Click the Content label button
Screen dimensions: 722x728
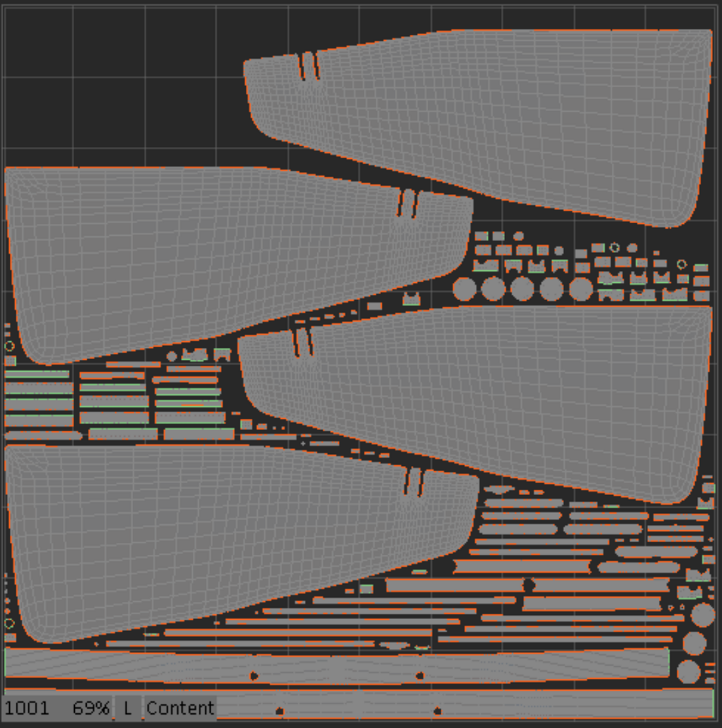coord(180,709)
